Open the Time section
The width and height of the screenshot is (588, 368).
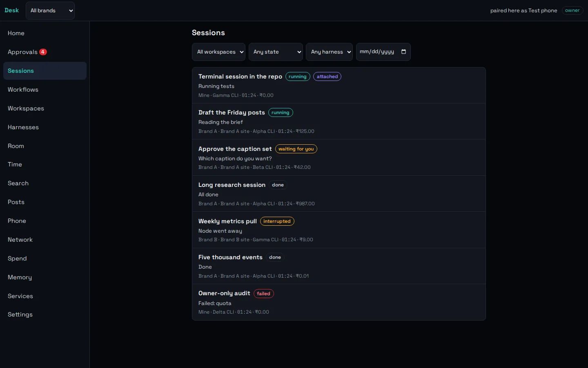tap(45, 164)
